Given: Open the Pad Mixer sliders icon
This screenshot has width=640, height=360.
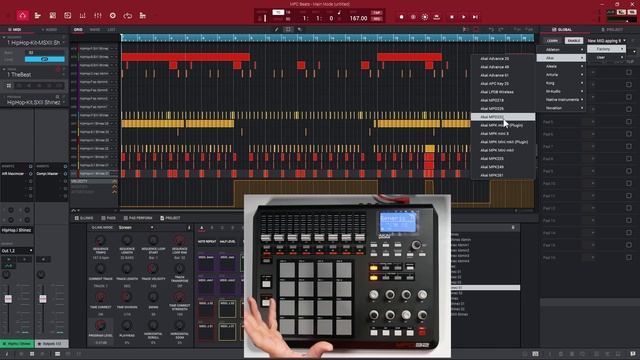Looking at the screenshot, I should coord(98,16).
